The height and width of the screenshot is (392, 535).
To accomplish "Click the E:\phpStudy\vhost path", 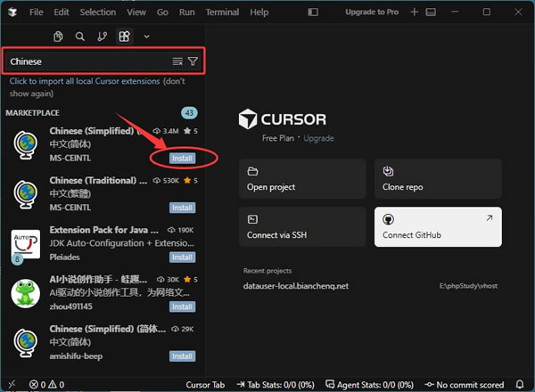I will click(468, 286).
